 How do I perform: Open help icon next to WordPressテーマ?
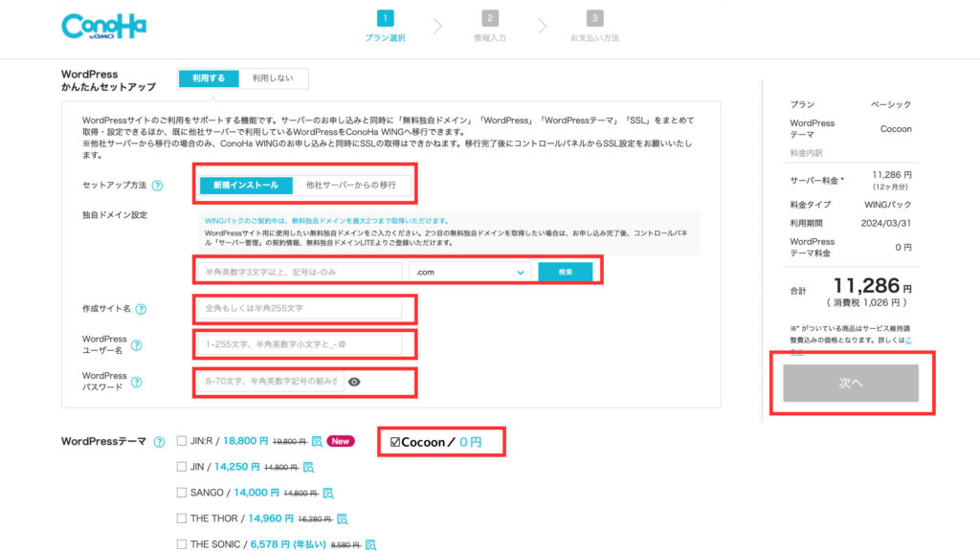tap(160, 442)
